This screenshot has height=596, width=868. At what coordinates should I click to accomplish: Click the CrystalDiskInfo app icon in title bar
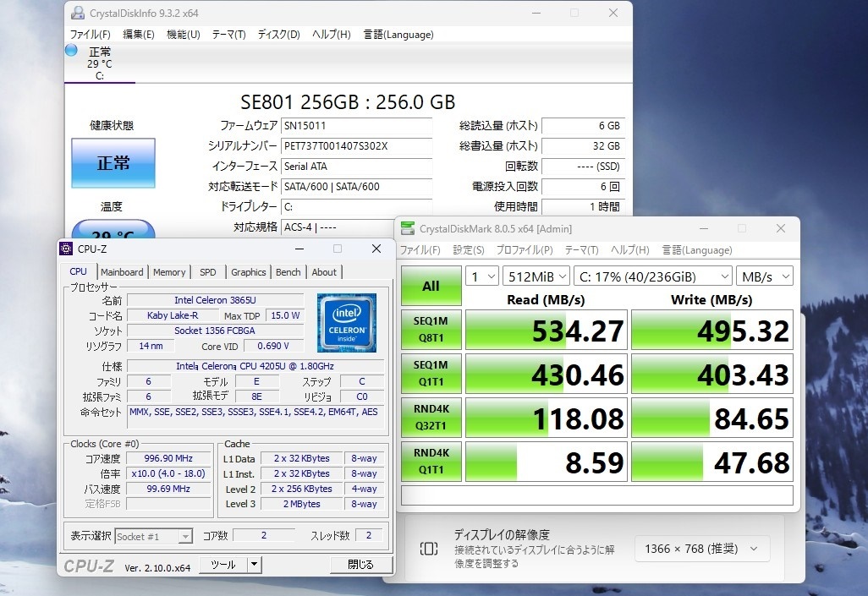click(x=78, y=13)
